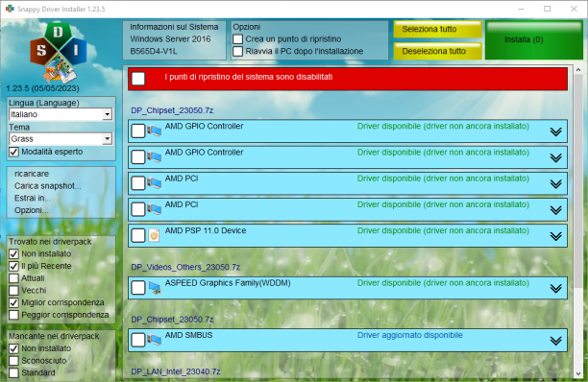Tick the checkbox in the red restore-point warning
The image size is (588, 382).
138,79
